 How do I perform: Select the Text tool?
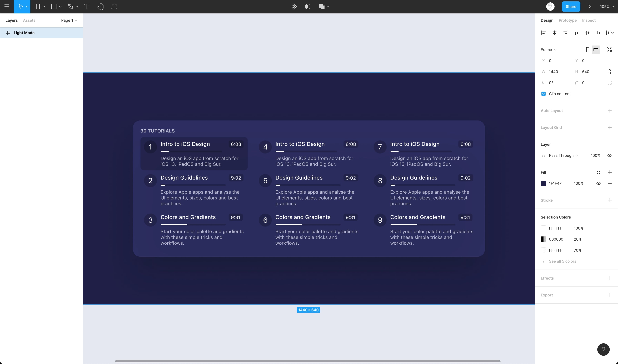87,7
